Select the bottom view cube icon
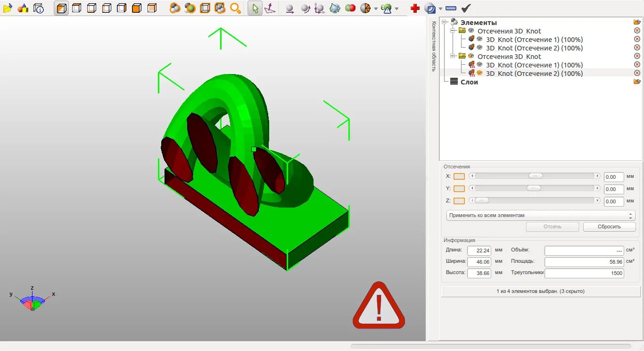The width and height of the screenshot is (644, 351). pyautogui.click(x=91, y=8)
